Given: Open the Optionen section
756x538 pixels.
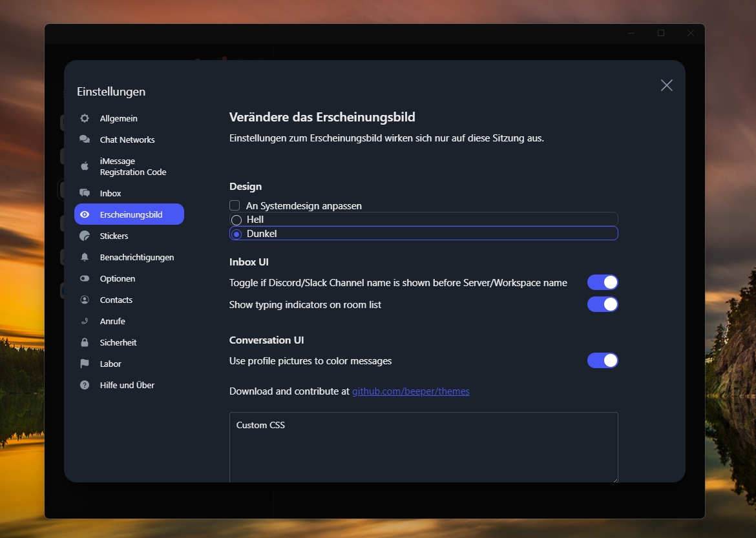Looking at the screenshot, I should pyautogui.click(x=129, y=278).
